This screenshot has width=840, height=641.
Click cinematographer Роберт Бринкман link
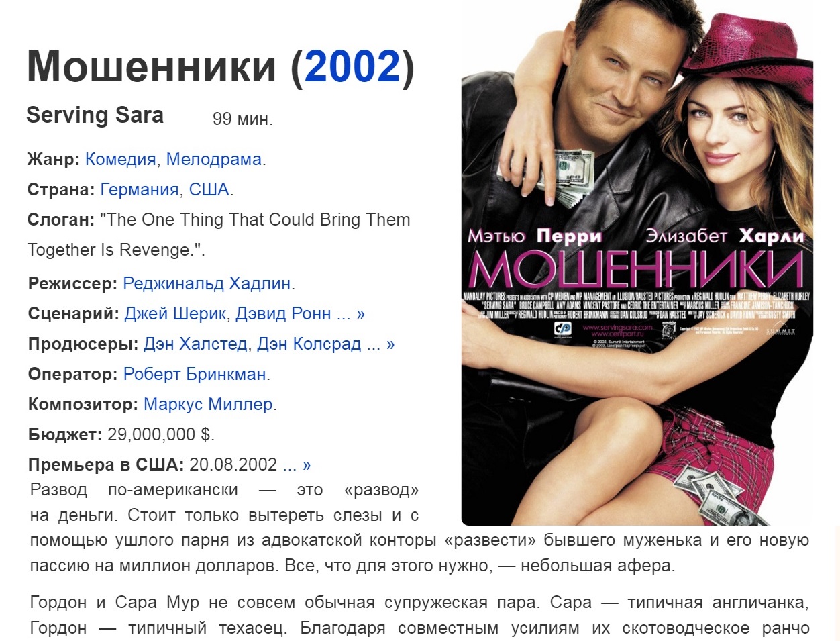tap(195, 375)
